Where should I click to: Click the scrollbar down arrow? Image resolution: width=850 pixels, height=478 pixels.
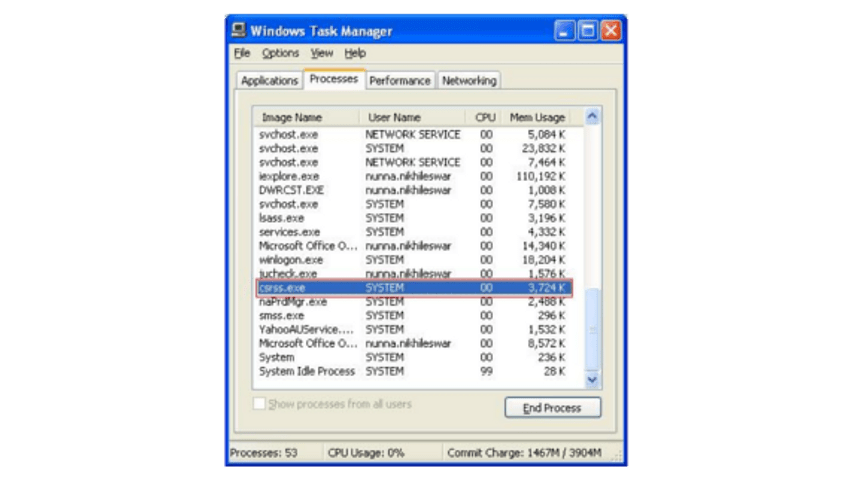pos(592,379)
